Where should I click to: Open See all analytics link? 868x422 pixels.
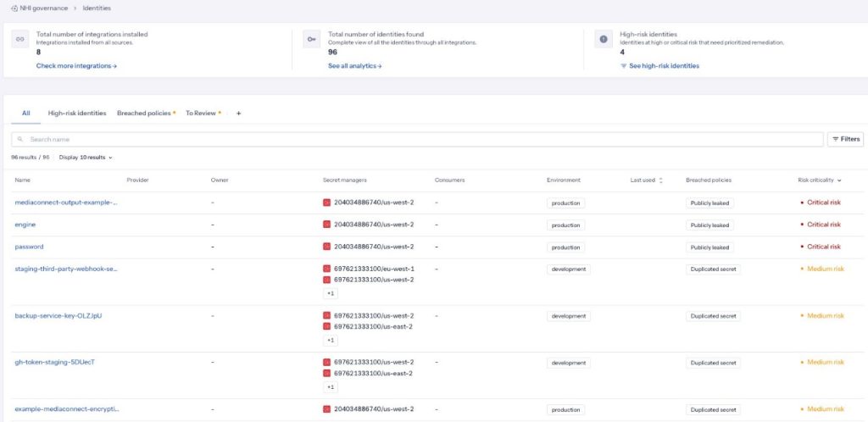355,66
